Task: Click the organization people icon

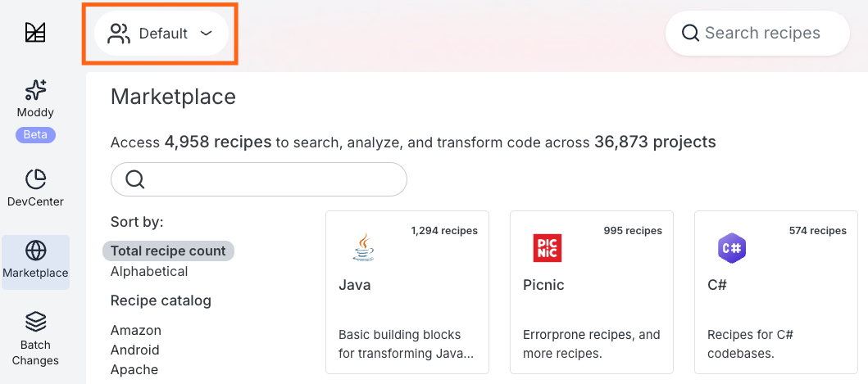Action: pyautogui.click(x=119, y=34)
